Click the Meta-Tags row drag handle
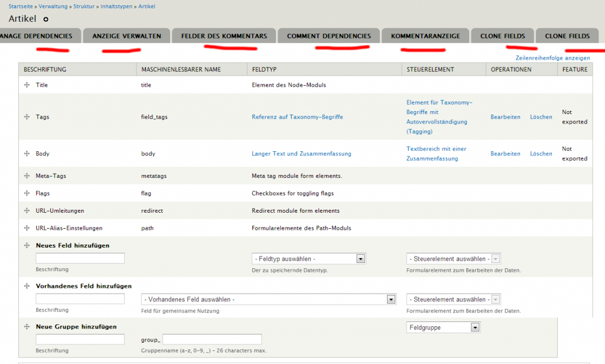 pyautogui.click(x=27, y=176)
